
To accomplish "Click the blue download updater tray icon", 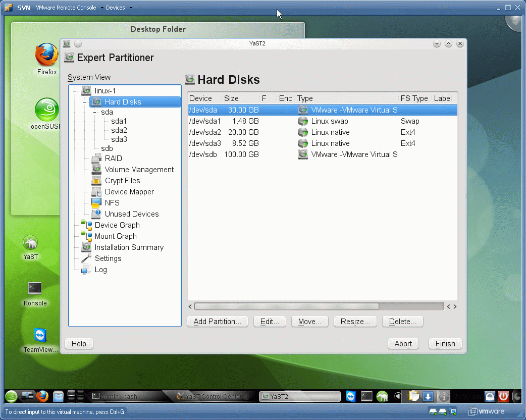I will (x=428, y=396).
